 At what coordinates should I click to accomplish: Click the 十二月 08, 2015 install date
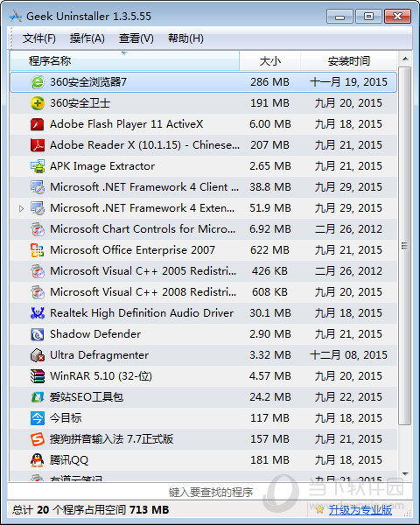point(348,355)
